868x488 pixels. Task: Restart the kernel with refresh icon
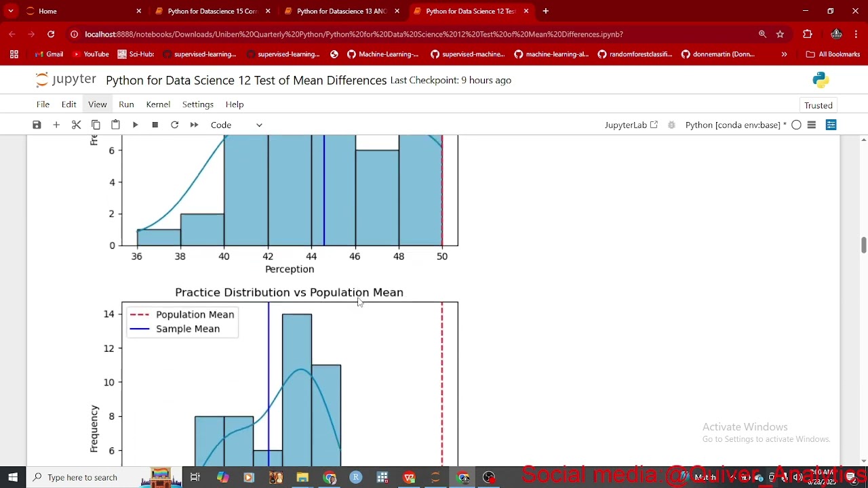[174, 125]
